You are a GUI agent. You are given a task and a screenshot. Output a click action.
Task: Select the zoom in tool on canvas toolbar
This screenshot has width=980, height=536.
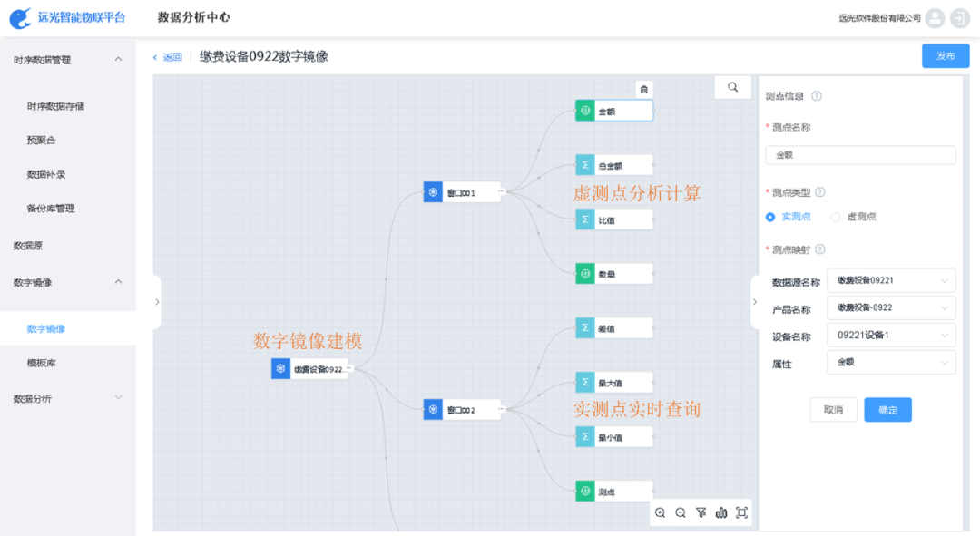pos(661,512)
